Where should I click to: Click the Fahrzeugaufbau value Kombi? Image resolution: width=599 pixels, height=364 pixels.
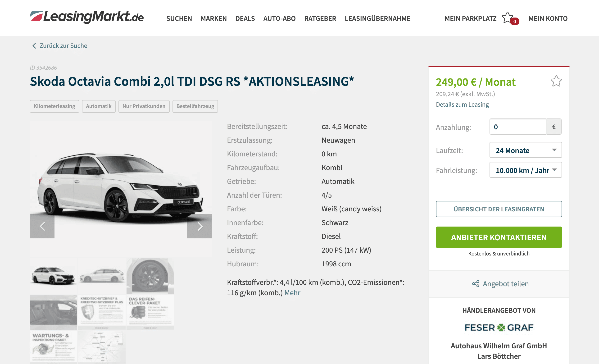tap(332, 168)
